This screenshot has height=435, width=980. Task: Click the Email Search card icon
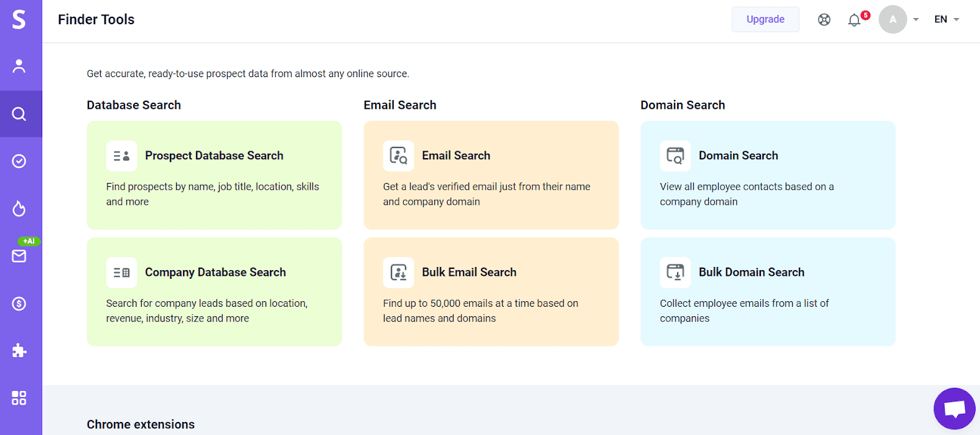[398, 156]
